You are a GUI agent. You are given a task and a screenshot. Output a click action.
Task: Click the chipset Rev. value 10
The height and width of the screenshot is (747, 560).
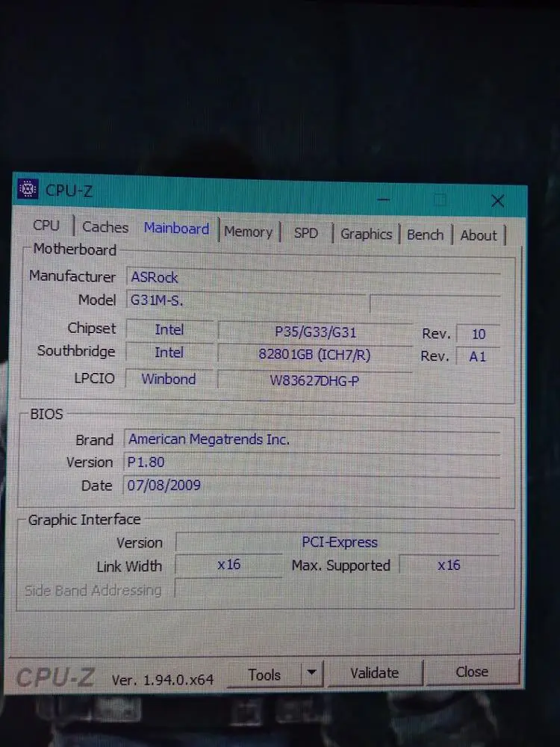coord(478,334)
